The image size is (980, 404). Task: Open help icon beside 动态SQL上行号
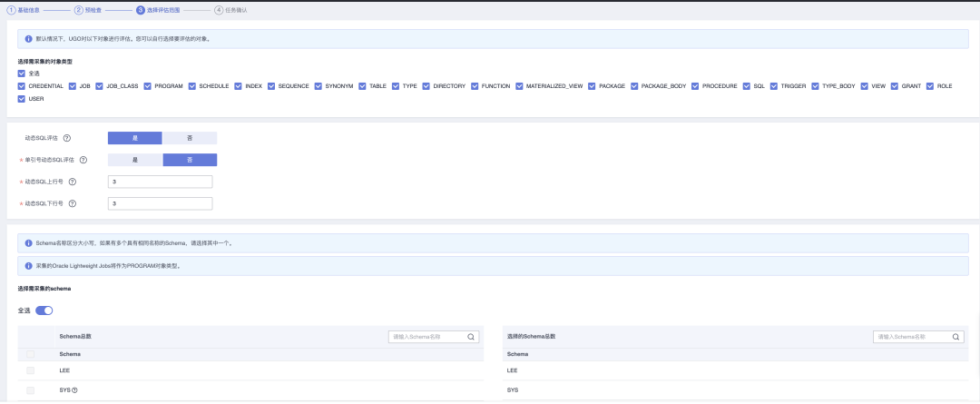point(72,182)
